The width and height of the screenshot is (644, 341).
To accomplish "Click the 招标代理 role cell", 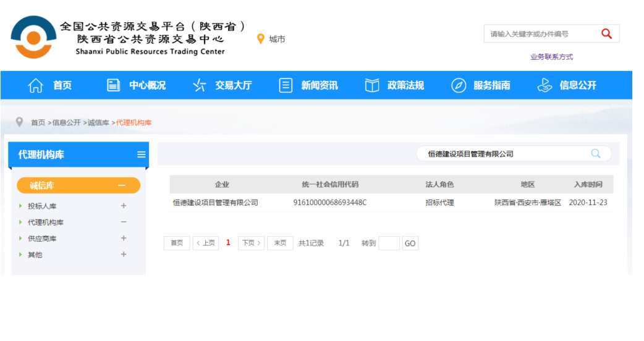I will pos(439,203).
